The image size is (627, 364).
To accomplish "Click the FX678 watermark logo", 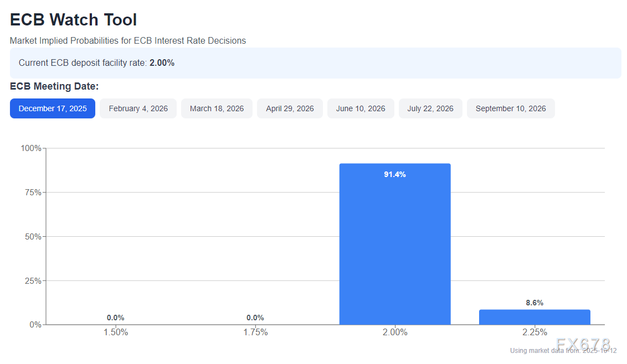I will pos(583,343).
